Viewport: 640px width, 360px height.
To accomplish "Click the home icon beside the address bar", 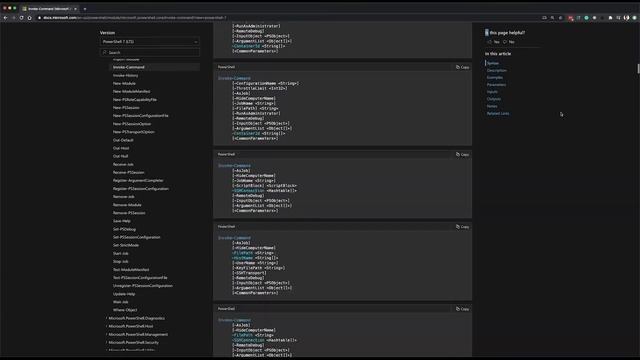I will [29, 18].
